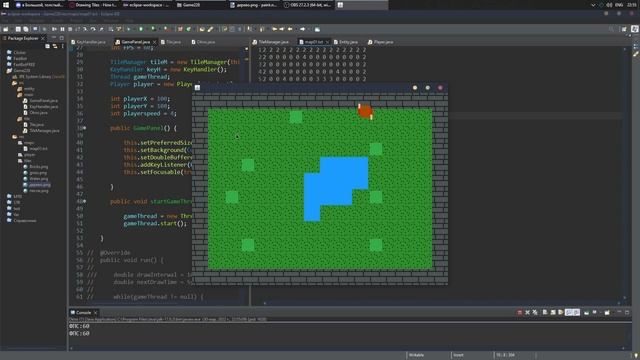This screenshot has width=640, height=360.
Task: Clear the Console output
Action: (545, 313)
